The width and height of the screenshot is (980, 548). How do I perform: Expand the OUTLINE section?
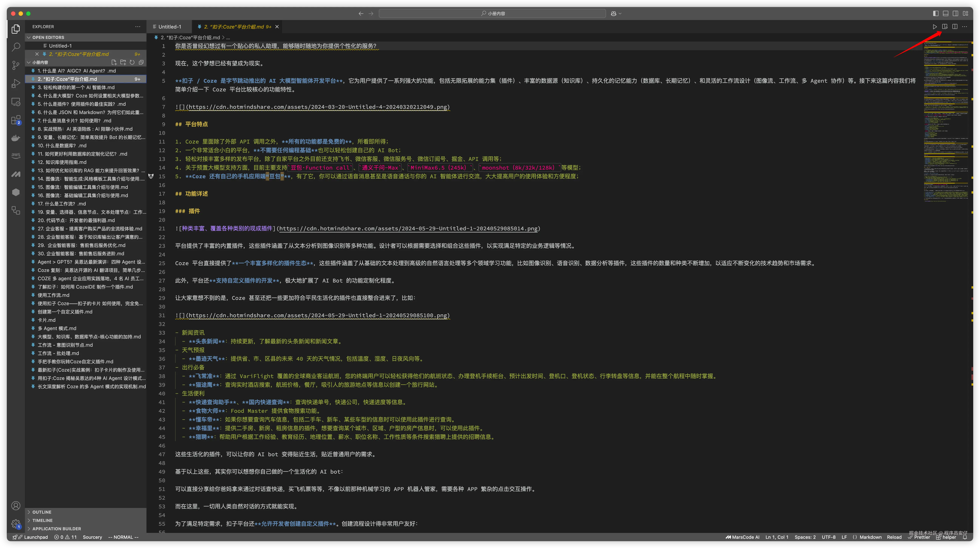click(42, 512)
